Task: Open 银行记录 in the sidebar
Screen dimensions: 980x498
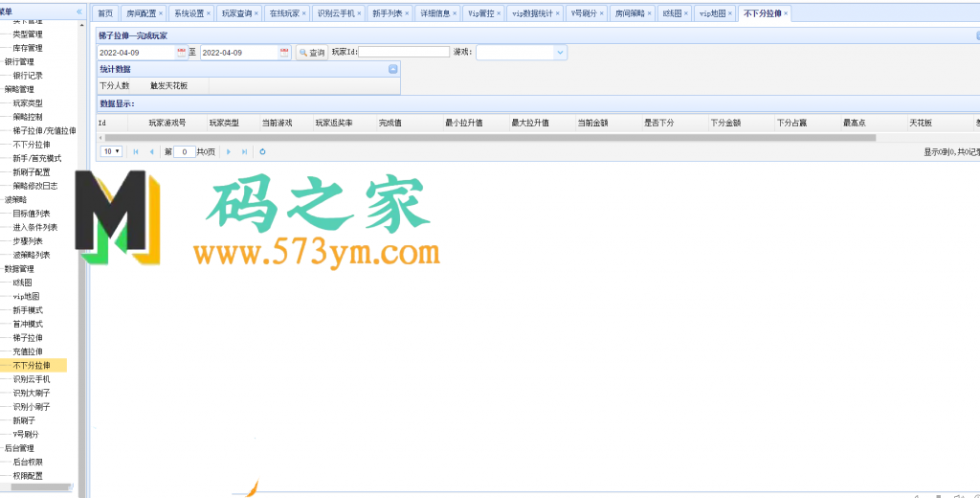Action: coord(28,75)
